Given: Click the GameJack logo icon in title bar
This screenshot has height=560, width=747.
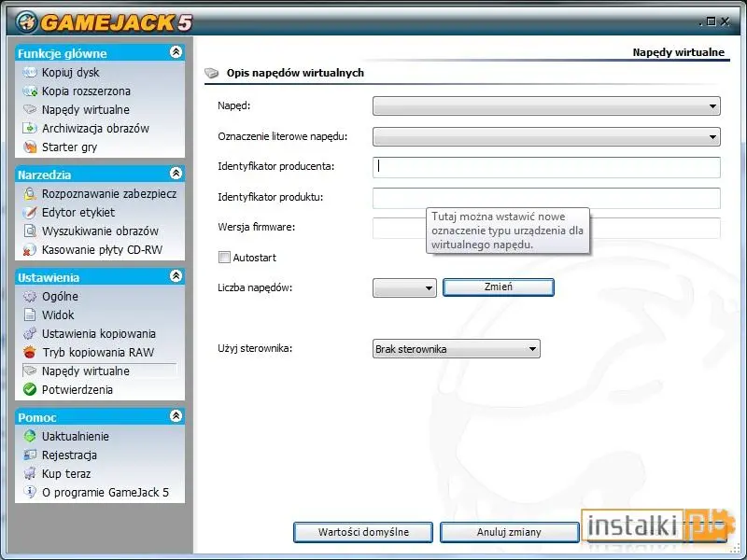Looking at the screenshot, I should pyautogui.click(x=26, y=21).
